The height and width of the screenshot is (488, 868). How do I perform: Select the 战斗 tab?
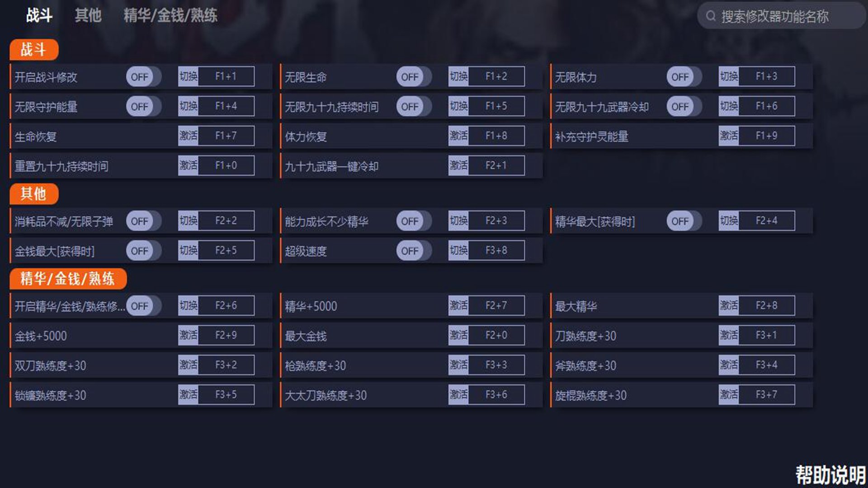(x=39, y=15)
